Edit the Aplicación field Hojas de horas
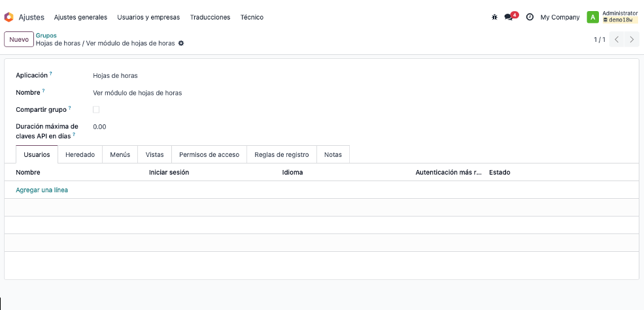This screenshot has width=644, height=310. pos(116,76)
